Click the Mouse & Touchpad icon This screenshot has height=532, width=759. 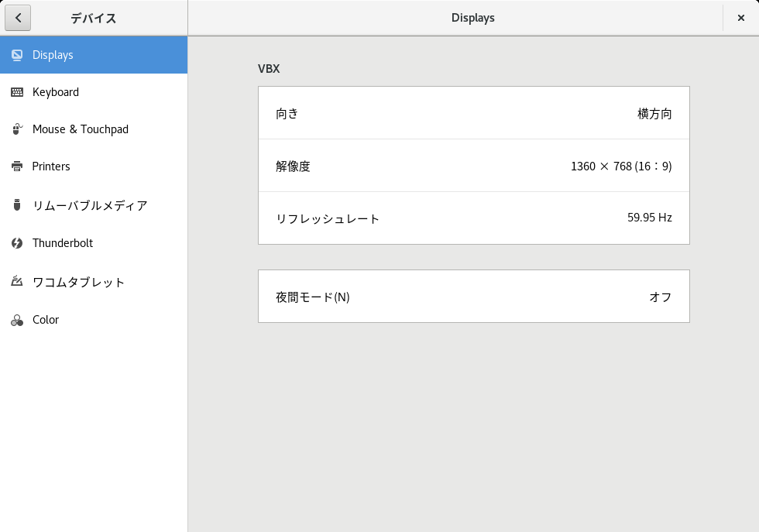tap(17, 129)
